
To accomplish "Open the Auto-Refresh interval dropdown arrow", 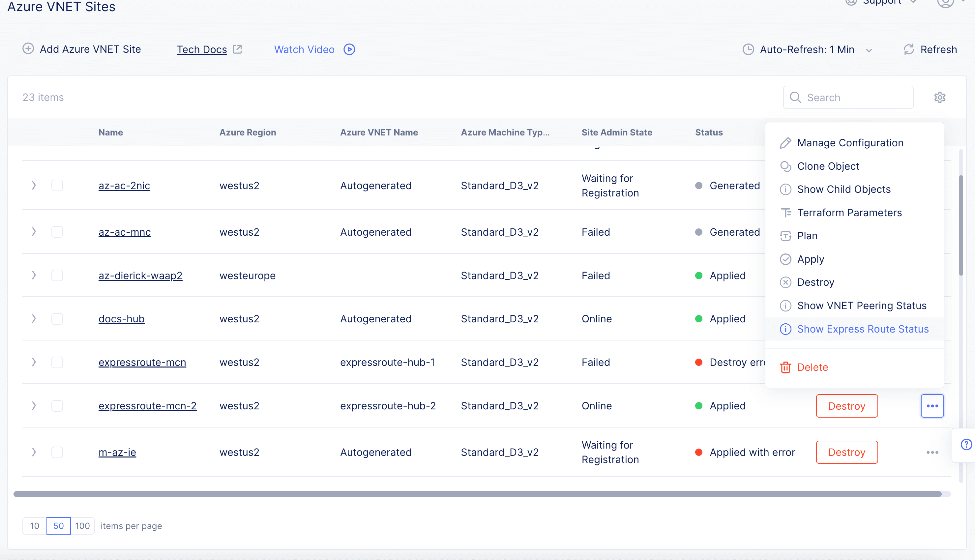I will (869, 50).
